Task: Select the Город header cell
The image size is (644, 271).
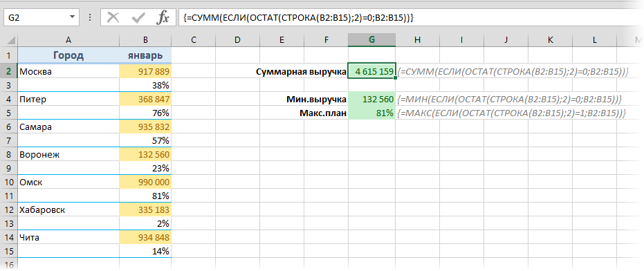Action: click(x=68, y=55)
